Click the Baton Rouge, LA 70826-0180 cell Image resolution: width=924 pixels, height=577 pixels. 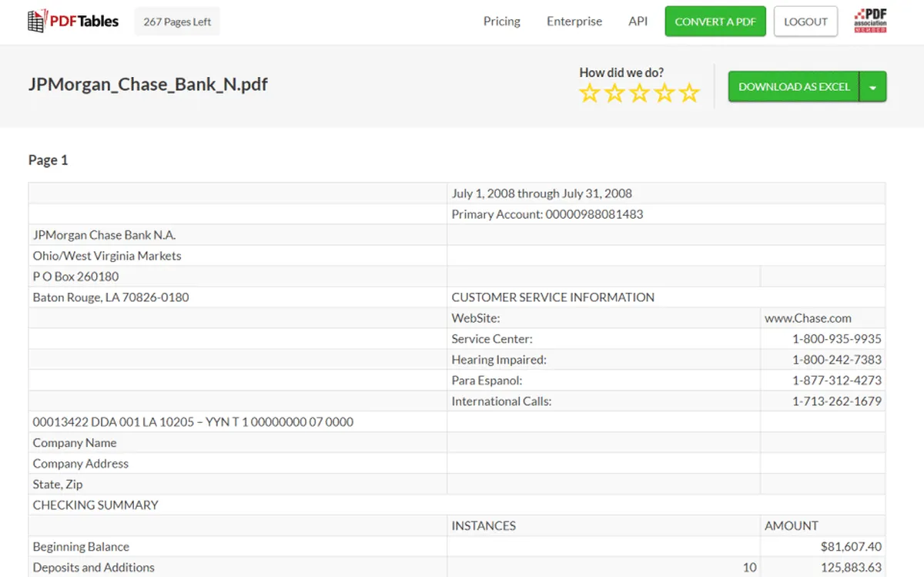point(238,297)
